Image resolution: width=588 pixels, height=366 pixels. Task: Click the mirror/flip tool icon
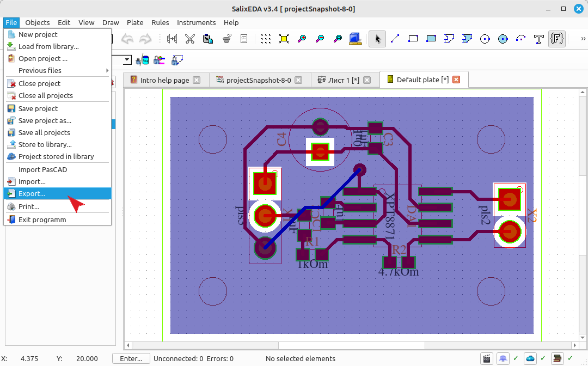(172, 39)
